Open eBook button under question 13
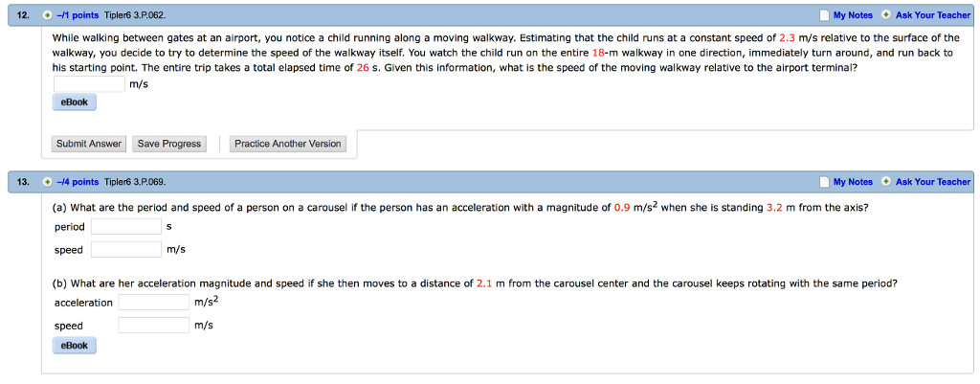Image resolution: width=980 pixels, height=384 pixels. point(75,346)
